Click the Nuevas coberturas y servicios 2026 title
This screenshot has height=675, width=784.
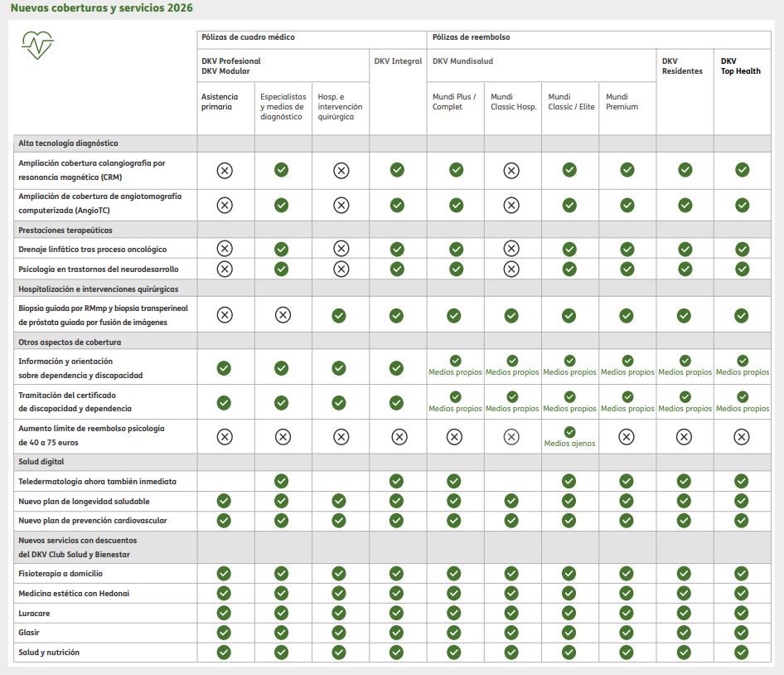click(102, 8)
